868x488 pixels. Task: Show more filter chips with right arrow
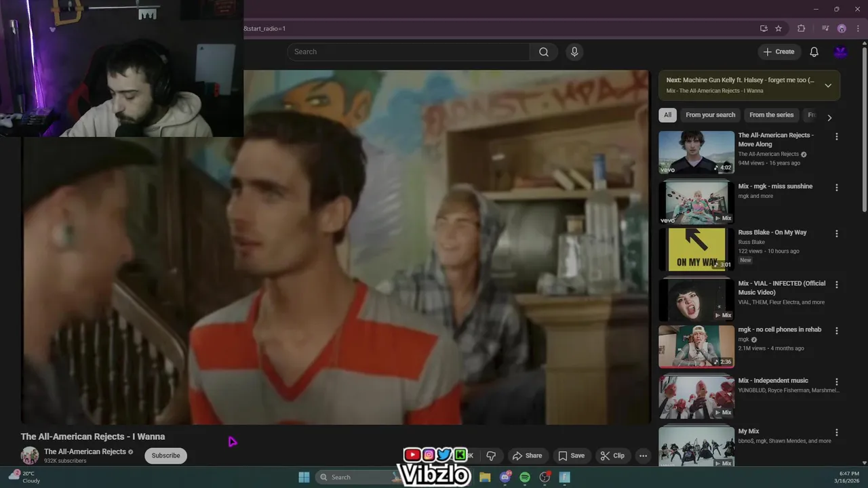tap(829, 117)
